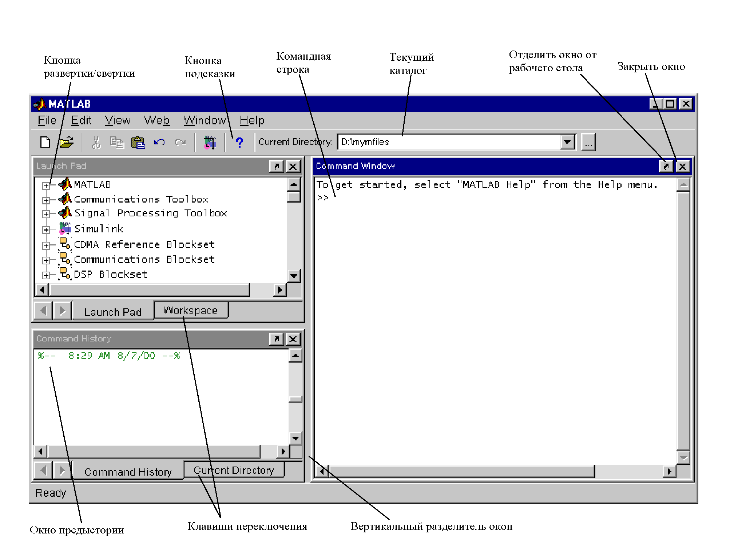Image resolution: width=738 pixels, height=560 pixels.
Task: Expand the Simulink tree node
Action: coord(46,230)
